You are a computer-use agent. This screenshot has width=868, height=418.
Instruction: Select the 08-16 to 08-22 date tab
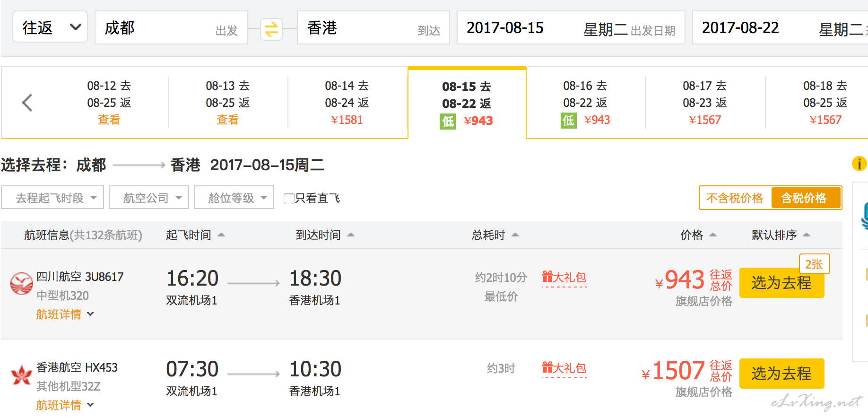tap(586, 103)
